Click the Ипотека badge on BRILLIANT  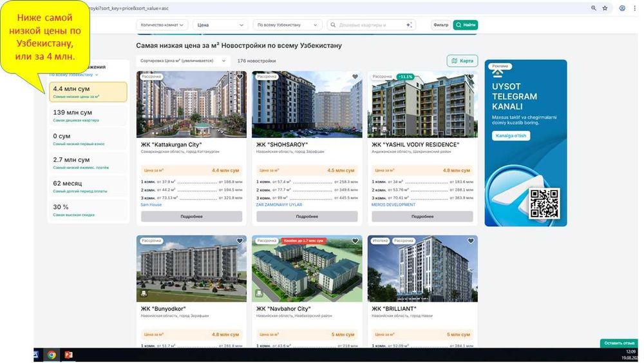(x=381, y=241)
